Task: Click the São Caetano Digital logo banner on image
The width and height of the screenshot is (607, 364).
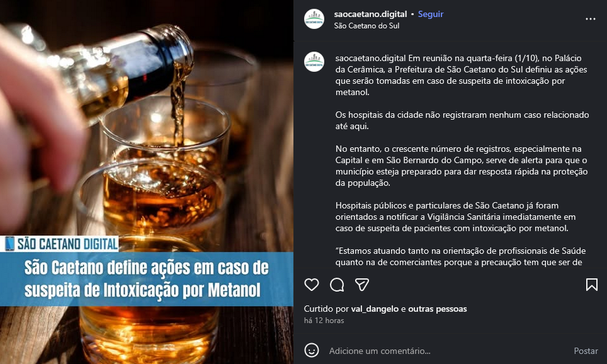Action: point(60,244)
